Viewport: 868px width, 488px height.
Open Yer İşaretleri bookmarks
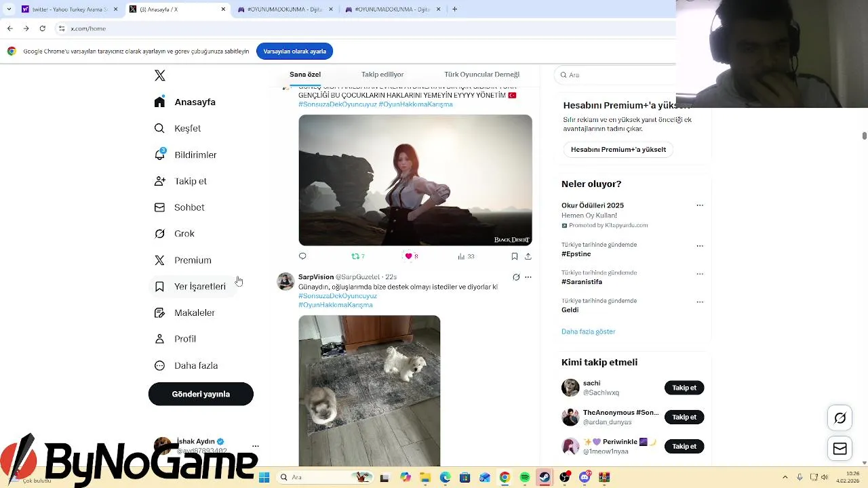[x=190, y=287]
